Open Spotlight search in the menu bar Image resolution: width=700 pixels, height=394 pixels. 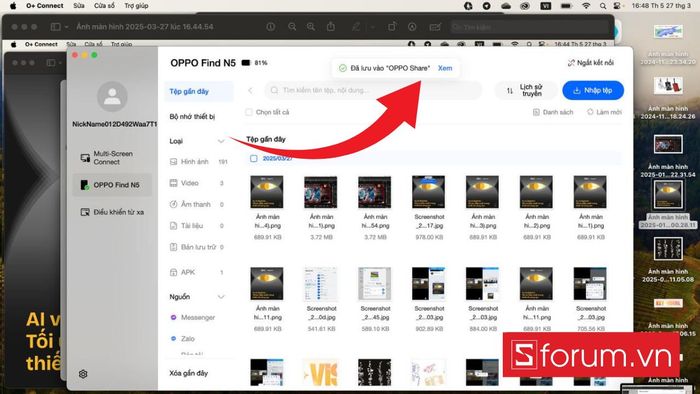point(603,6)
